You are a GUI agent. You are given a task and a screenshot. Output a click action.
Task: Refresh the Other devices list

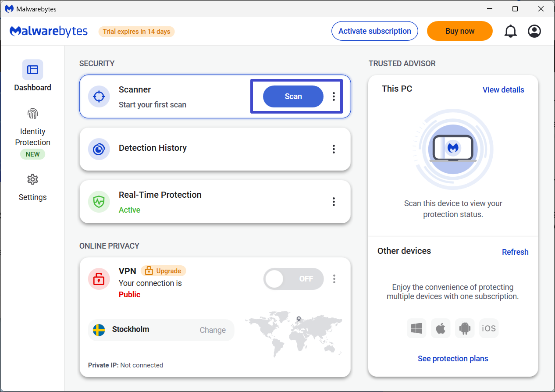[x=515, y=252]
